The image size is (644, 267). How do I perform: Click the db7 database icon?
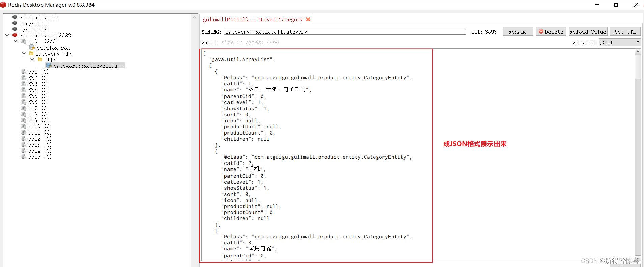coord(24,108)
